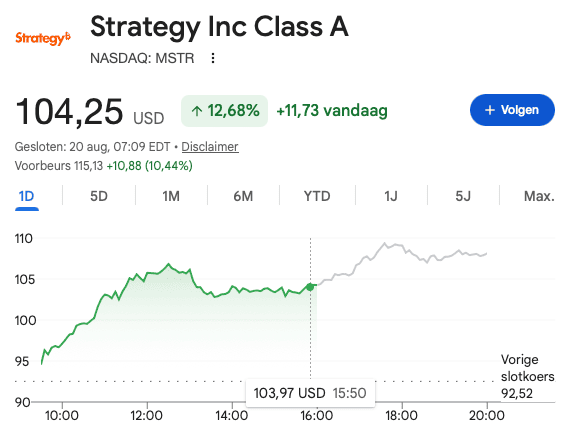Open the three-dot options menu beside MSTR
571x436 pixels.
tap(213, 58)
